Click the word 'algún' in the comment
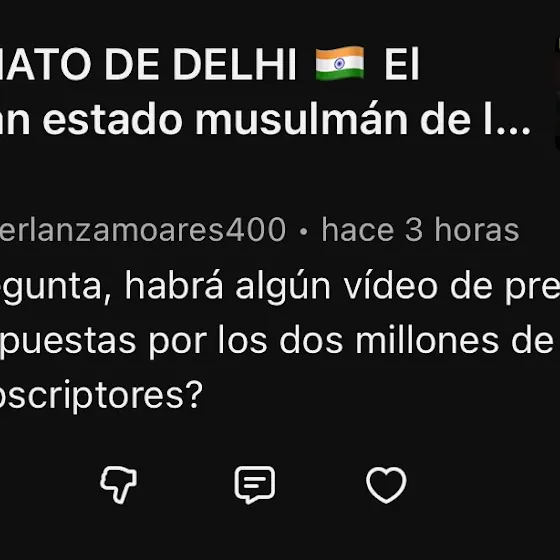560x560 pixels. coord(282,288)
